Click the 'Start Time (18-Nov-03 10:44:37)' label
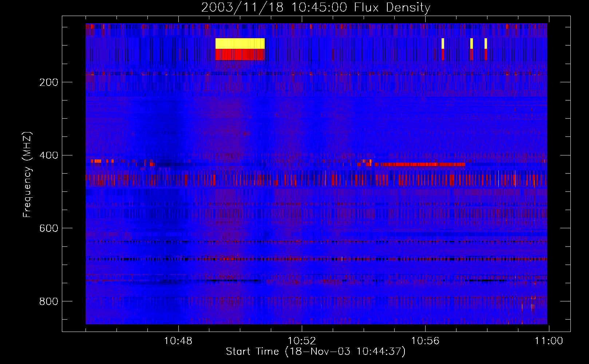The width and height of the screenshot is (589, 364). pyautogui.click(x=316, y=352)
